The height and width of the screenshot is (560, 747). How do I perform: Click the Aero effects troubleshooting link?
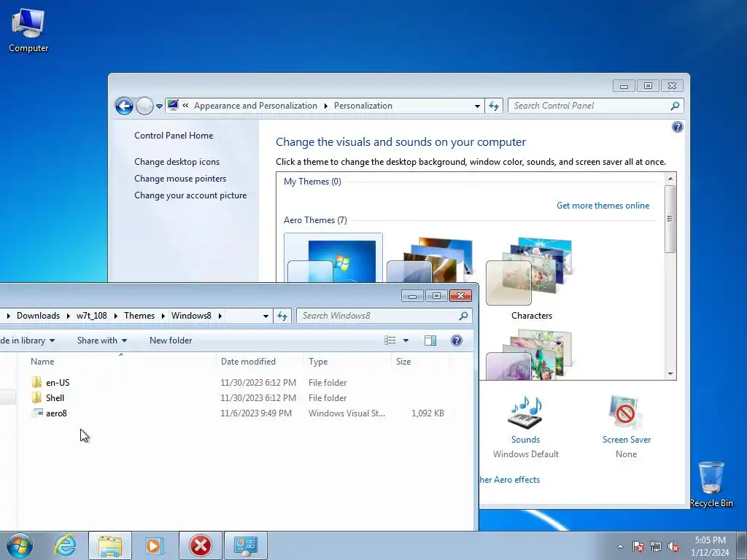click(509, 480)
